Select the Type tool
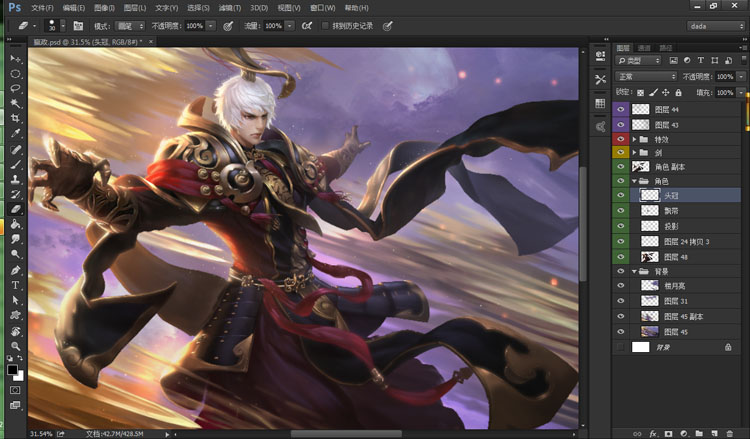The width and height of the screenshot is (750, 439). [x=15, y=285]
